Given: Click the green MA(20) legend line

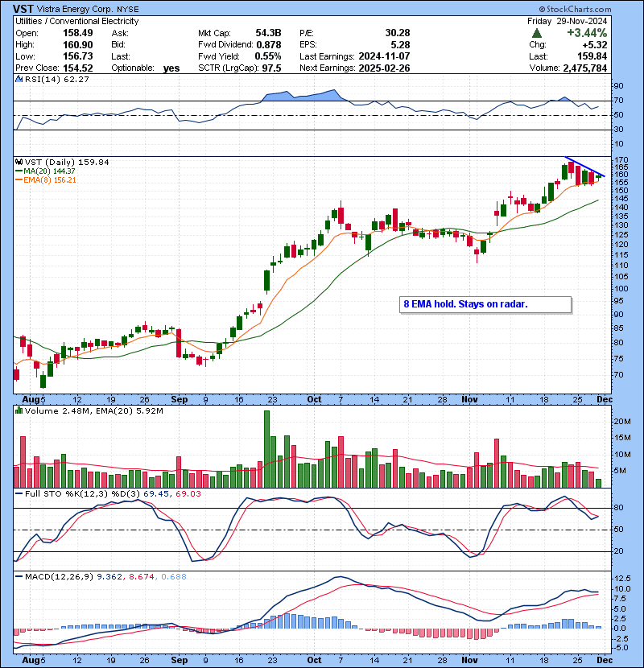Looking at the screenshot, I should pos(19,171).
